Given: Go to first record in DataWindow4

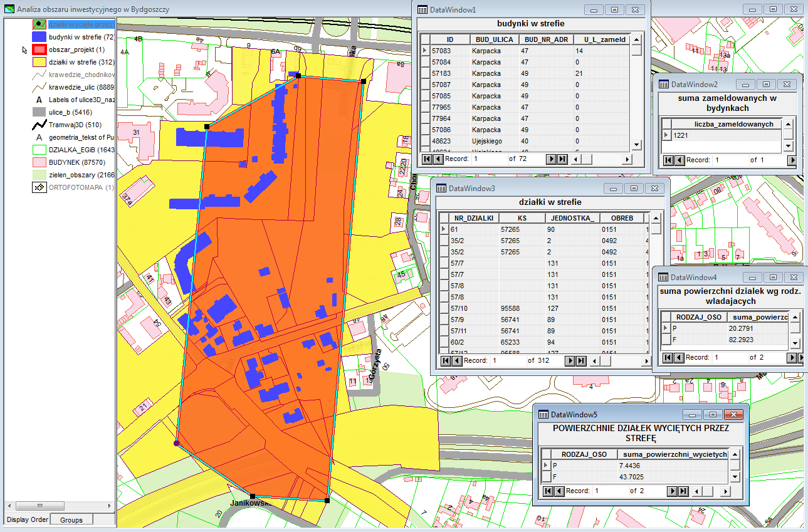Looking at the screenshot, I should point(668,358).
